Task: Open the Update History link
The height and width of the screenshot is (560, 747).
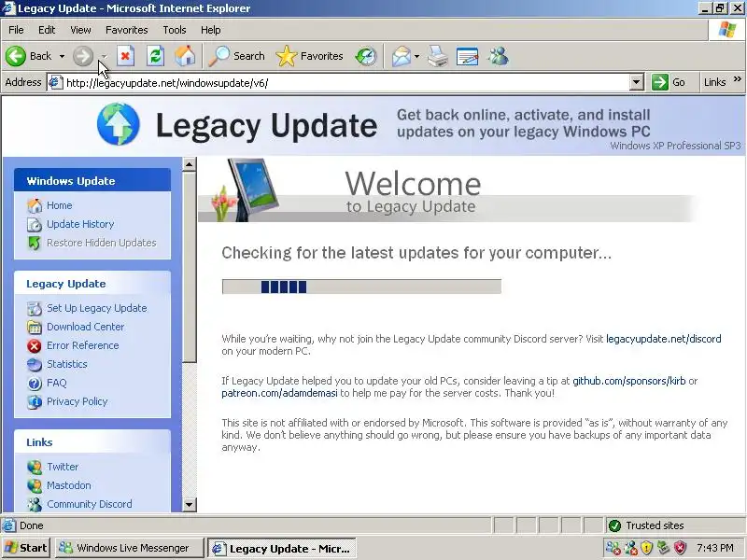Action: click(80, 224)
